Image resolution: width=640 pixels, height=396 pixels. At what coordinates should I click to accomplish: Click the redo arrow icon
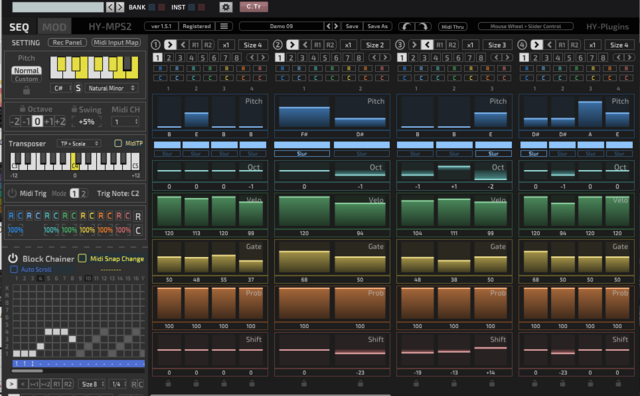point(423,27)
